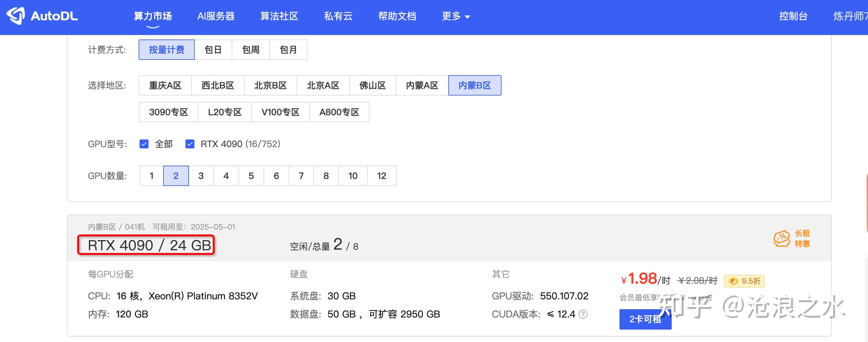Switch to the 算法社区 tab

coord(279,16)
